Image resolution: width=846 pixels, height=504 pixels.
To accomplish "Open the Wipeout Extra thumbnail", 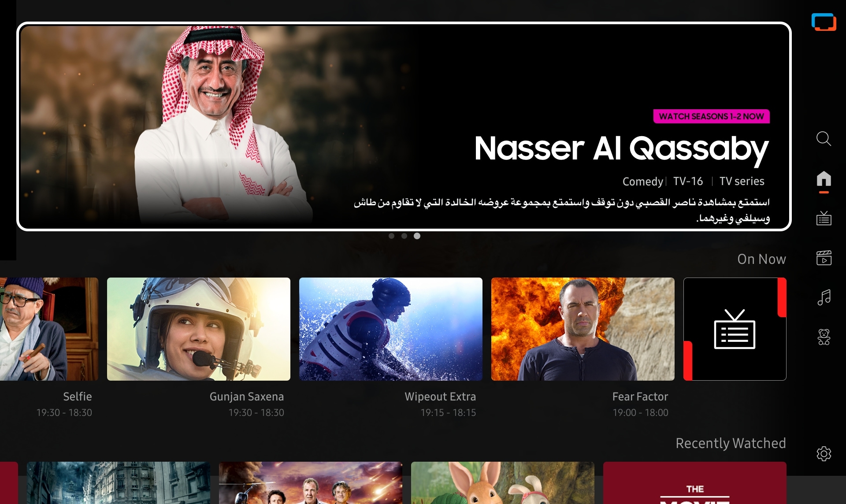I will click(x=390, y=329).
